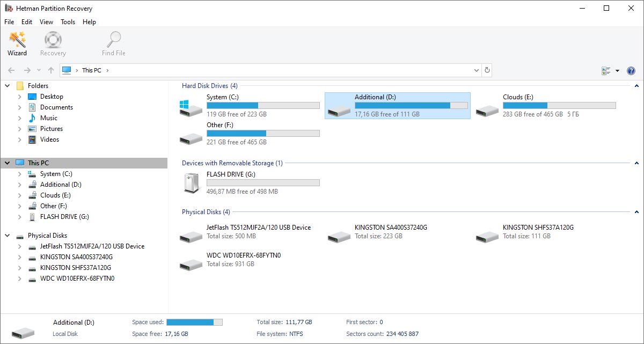Viewport: 644px width, 344px height.
Task: Collapse the Physical Disks tree in the sidebar
Action: tap(8, 236)
